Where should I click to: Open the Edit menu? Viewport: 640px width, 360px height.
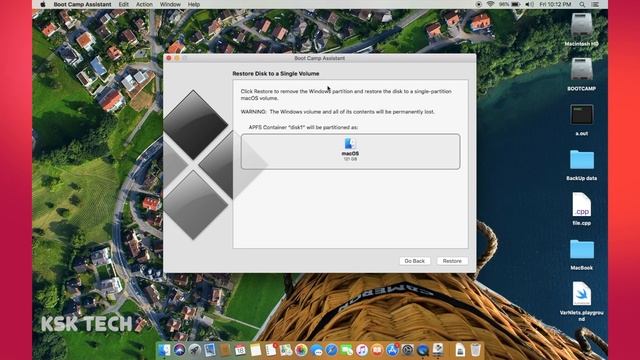point(124,4)
